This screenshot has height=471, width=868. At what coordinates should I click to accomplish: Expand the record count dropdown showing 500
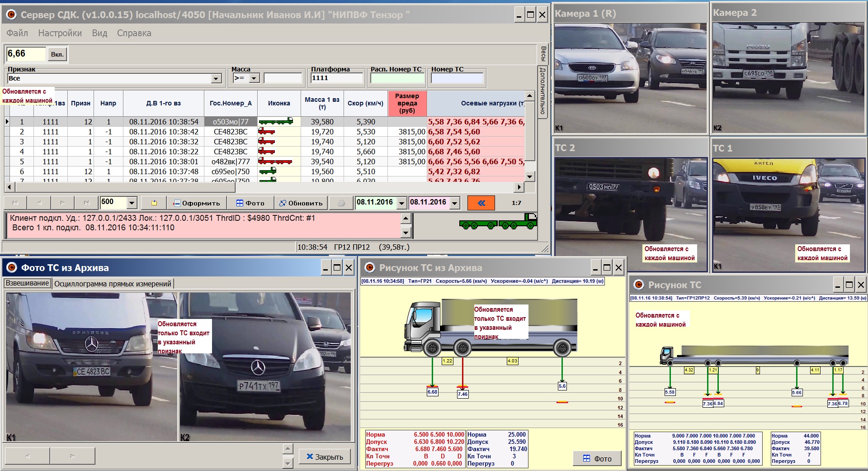(x=132, y=203)
